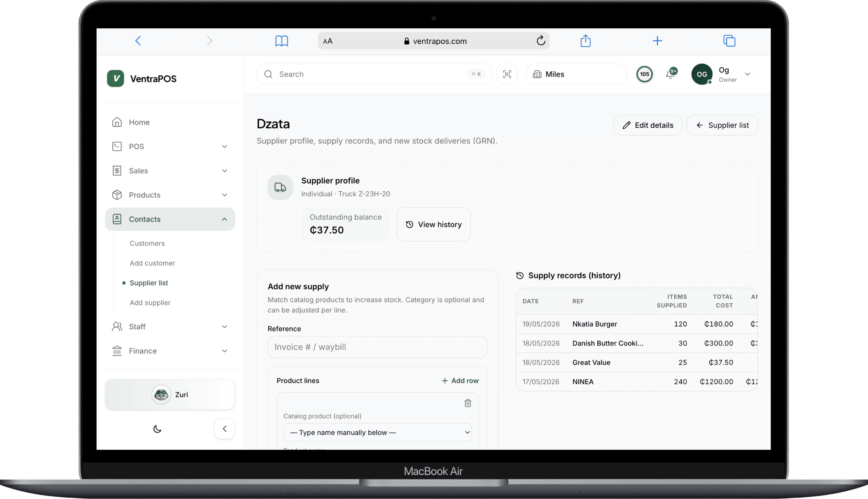
Task: Expand the Finance chevron
Action: 224,351
